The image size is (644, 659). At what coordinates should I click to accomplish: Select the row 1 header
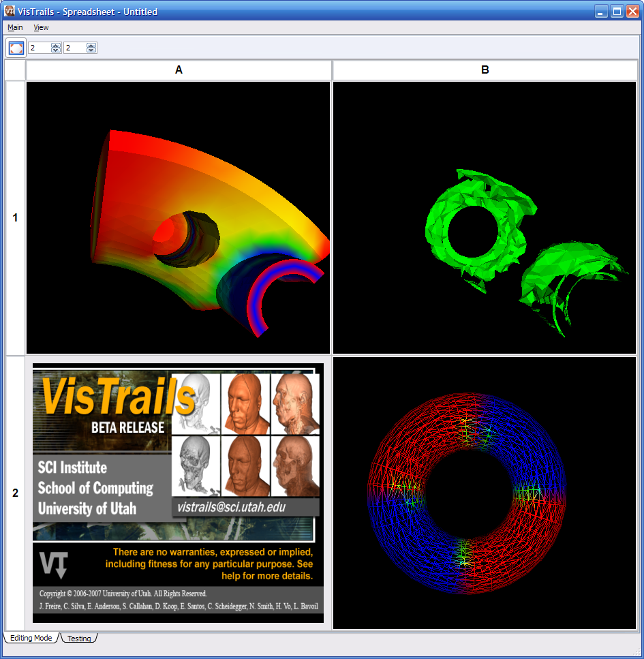click(15, 217)
